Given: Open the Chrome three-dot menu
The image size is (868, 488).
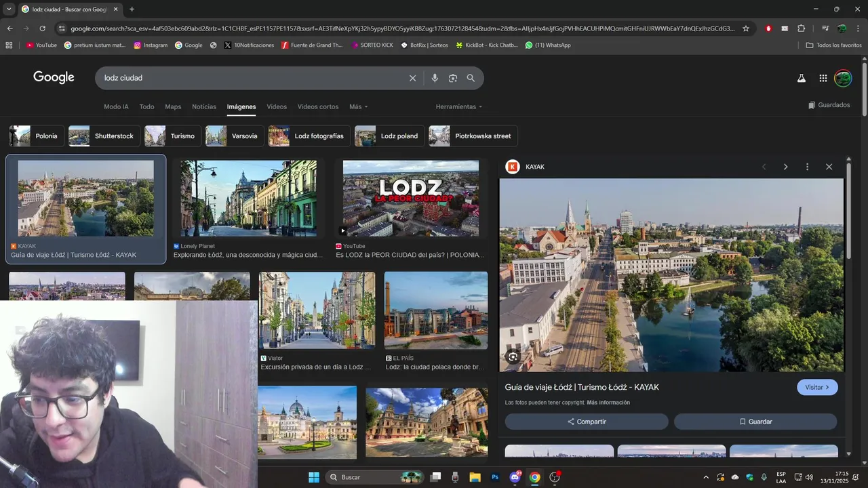Looking at the screenshot, I should [x=859, y=28].
